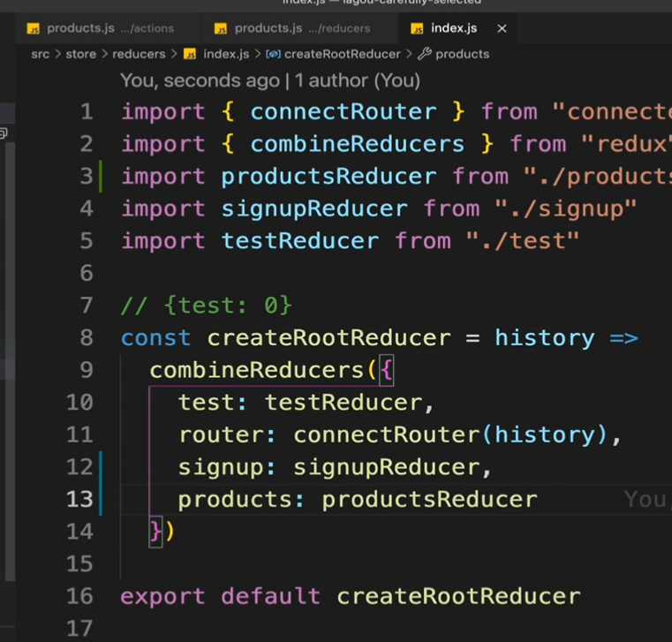Click JS icon on products.js reducers tab
This screenshot has width=672, height=642.
(x=220, y=29)
